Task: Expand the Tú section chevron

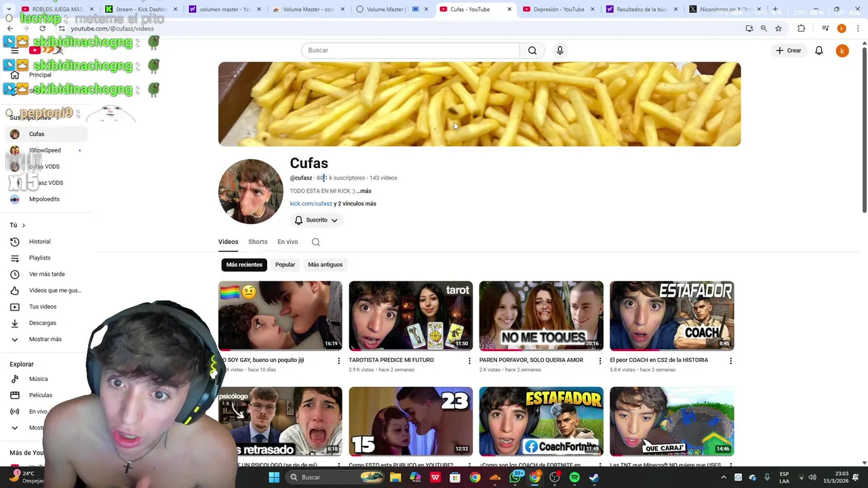Action: coord(23,225)
